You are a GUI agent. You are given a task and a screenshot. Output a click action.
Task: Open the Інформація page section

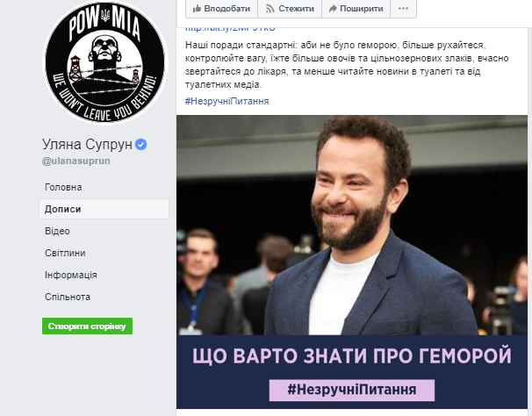tap(71, 275)
